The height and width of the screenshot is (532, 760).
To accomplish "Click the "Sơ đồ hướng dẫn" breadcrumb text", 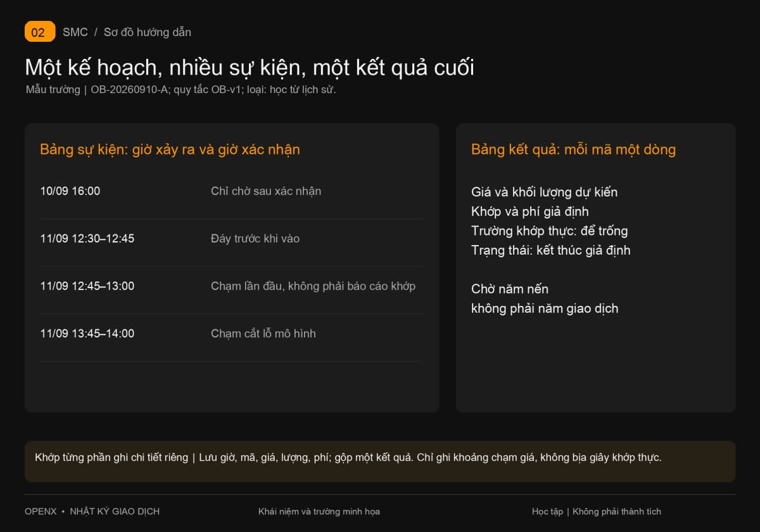I will pos(148,32).
